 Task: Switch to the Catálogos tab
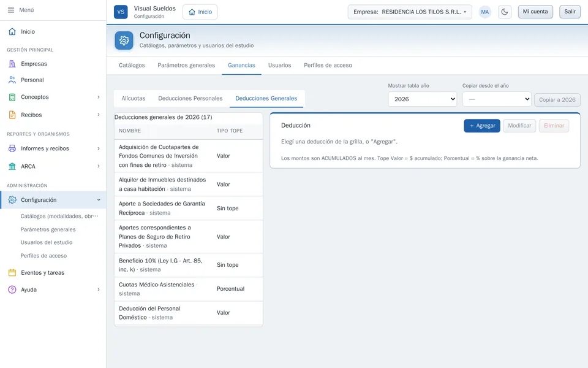tap(132, 66)
